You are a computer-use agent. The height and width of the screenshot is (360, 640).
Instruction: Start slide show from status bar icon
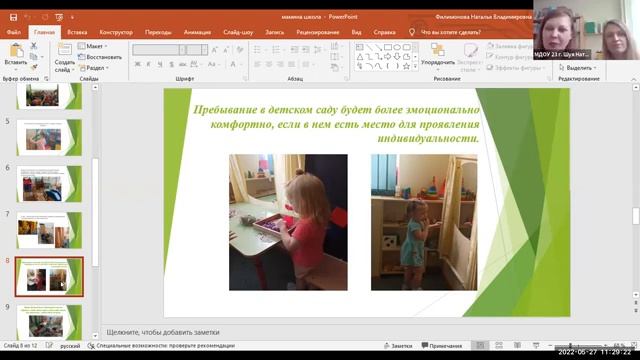point(536,346)
